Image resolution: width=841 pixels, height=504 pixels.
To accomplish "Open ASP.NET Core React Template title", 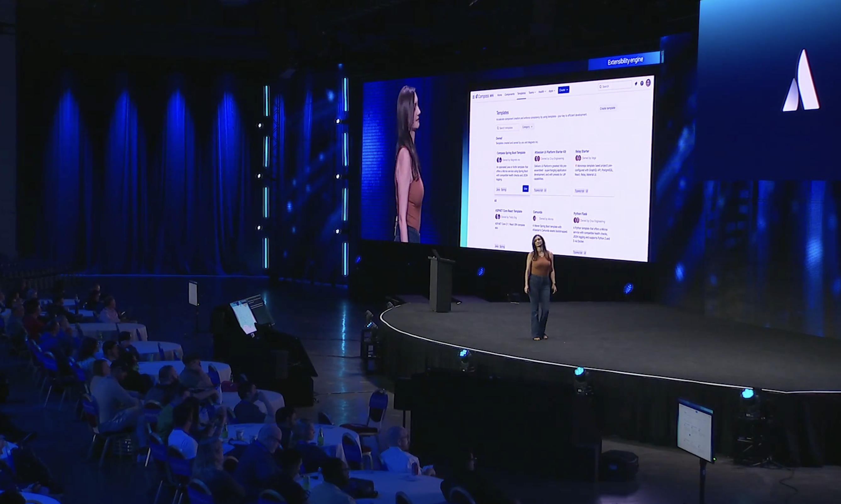I will coord(509,211).
